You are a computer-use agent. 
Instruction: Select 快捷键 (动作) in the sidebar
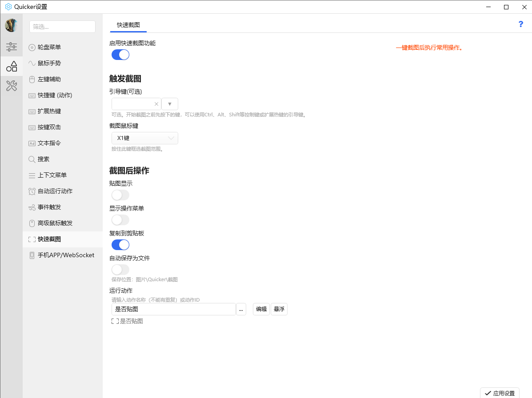tap(62, 96)
